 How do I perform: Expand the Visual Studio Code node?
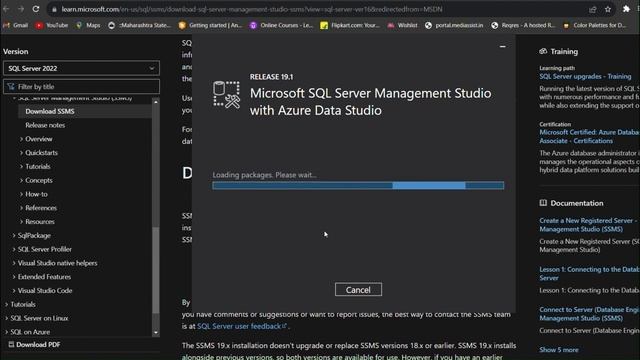[x=14, y=291]
